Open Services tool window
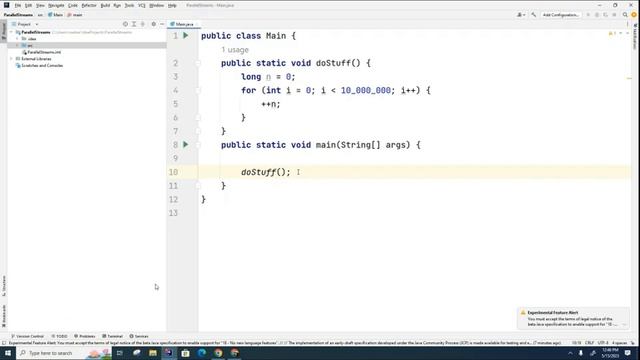 coord(139,336)
